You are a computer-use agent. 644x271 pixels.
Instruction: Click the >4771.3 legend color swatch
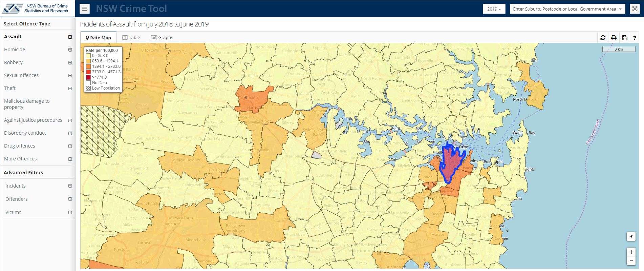[88, 77]
